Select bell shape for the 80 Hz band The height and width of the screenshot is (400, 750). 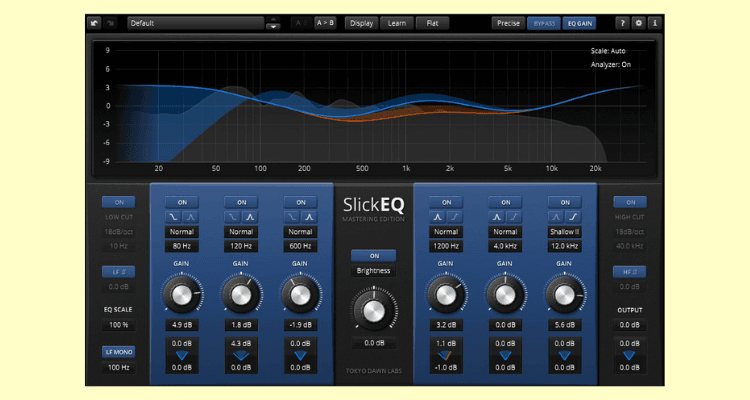click(190, 217)
